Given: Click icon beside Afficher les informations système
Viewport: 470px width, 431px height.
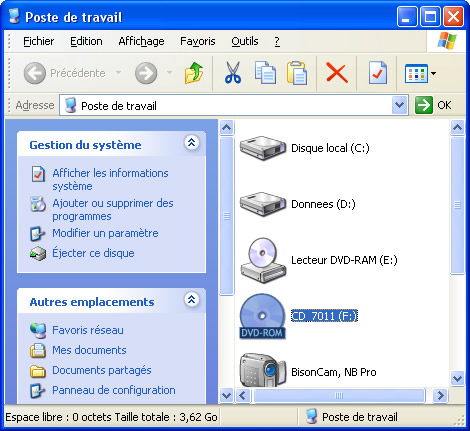Looking at the screenshot, I should point(38,174).
